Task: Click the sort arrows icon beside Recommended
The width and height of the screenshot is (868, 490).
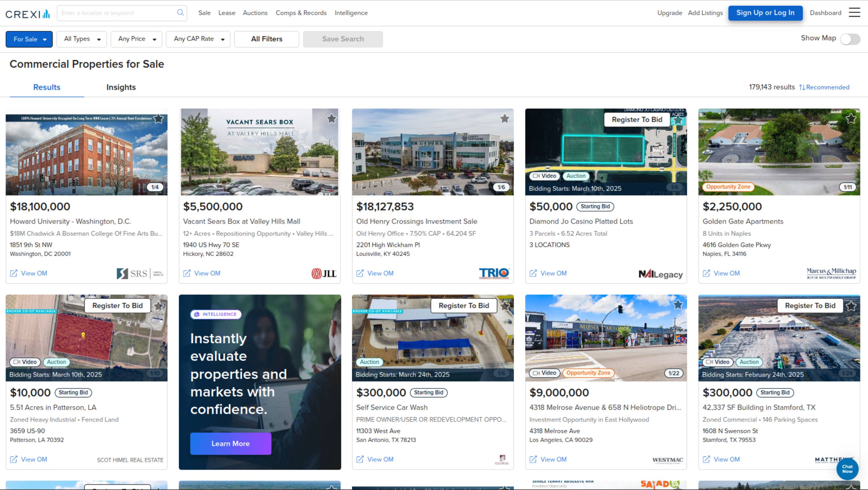Action: [802, 87]
